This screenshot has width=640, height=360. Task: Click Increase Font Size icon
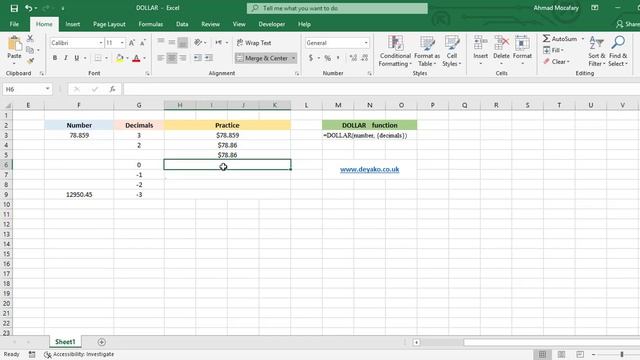[x=132, y=43]
